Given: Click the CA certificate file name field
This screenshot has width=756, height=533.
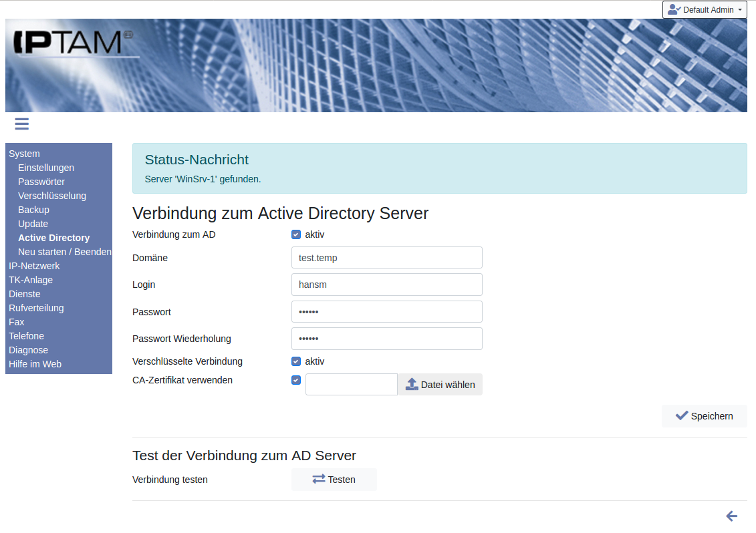Looking at the screenshot, I should tap(351, 385).
